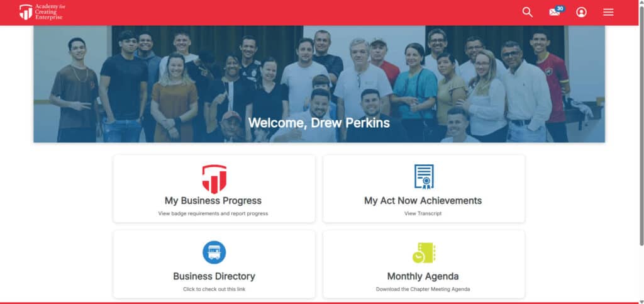Click View Transcript text
The width and height of the screenshot is (644, 304).
coord(423,213)
